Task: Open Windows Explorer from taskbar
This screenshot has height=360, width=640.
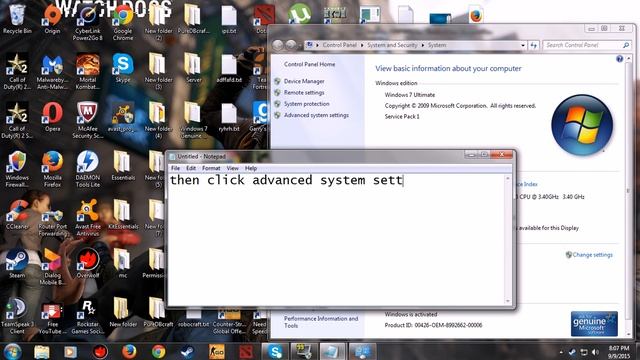Action: click(42, 352)
